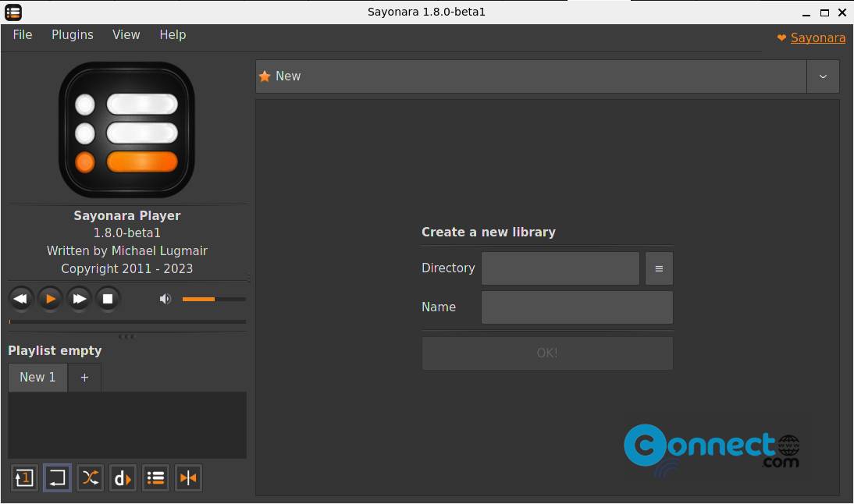The height and width of the screenshot is (504, 854).
Task: Open the View menu
Action: (x=126, y=35)
